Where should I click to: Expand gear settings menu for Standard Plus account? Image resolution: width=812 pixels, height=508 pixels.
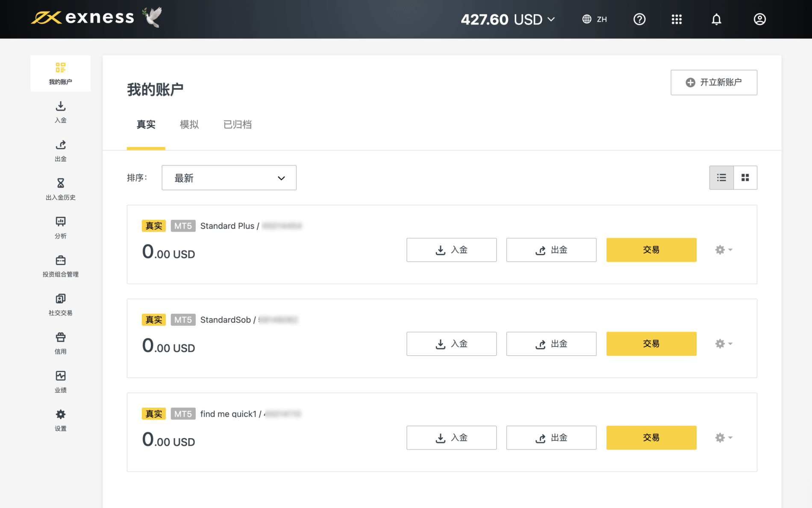click(723, 250)
